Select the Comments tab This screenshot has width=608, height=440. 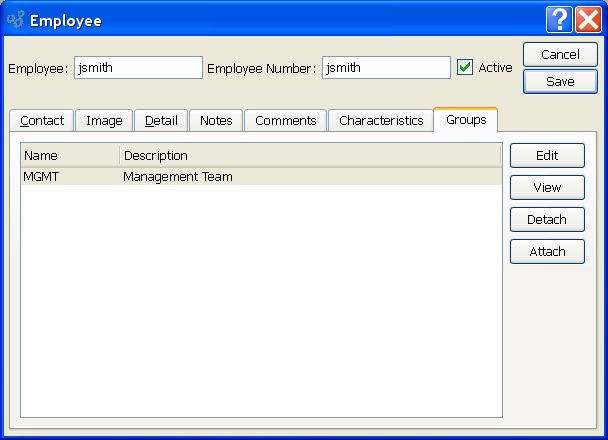(286, 121)
